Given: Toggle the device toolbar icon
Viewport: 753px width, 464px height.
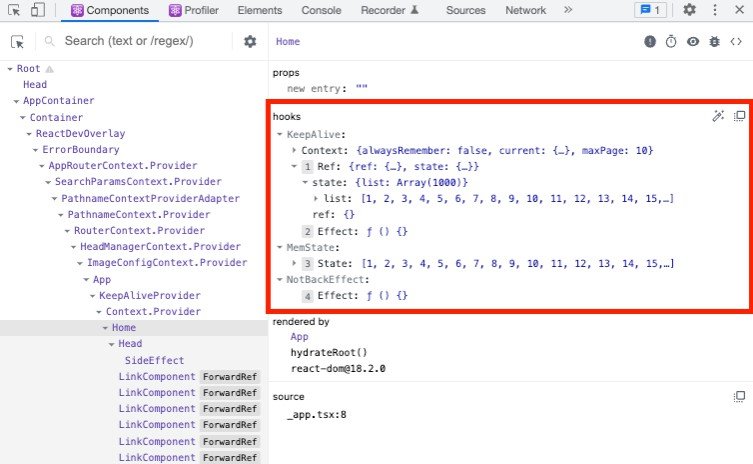Looking at the screenshot, I should [37, 10].
